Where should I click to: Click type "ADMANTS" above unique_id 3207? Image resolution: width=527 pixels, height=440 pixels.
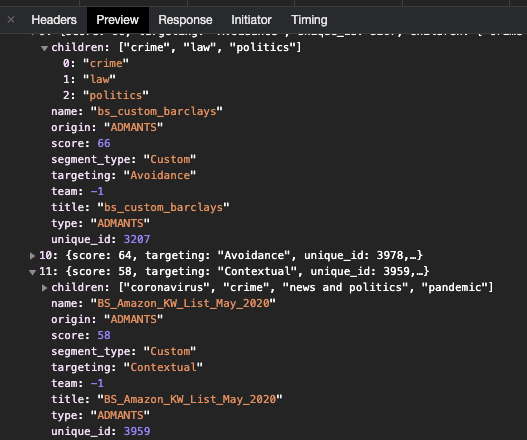tap(120, 224)
